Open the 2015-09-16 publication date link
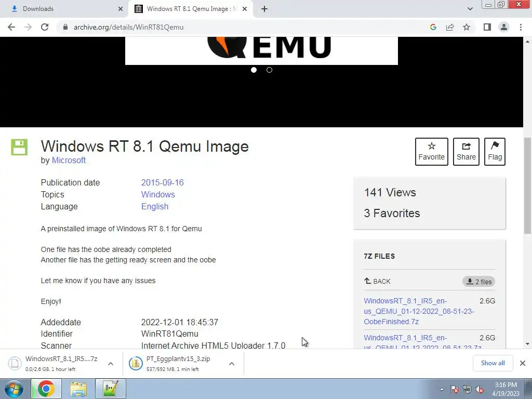The width and height of the screenshot is (532, 399). 162,182
